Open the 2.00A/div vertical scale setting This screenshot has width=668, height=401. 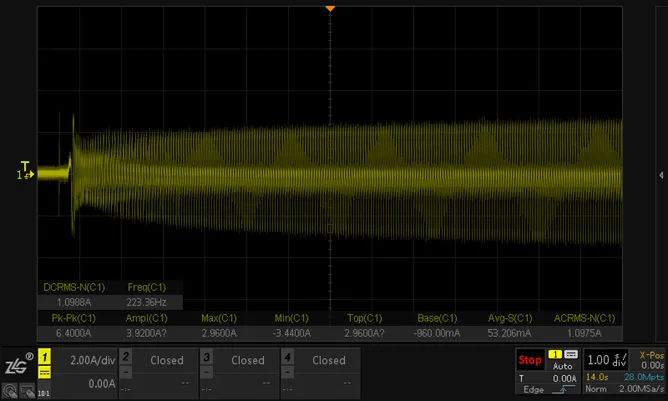(x=92, y=361)
